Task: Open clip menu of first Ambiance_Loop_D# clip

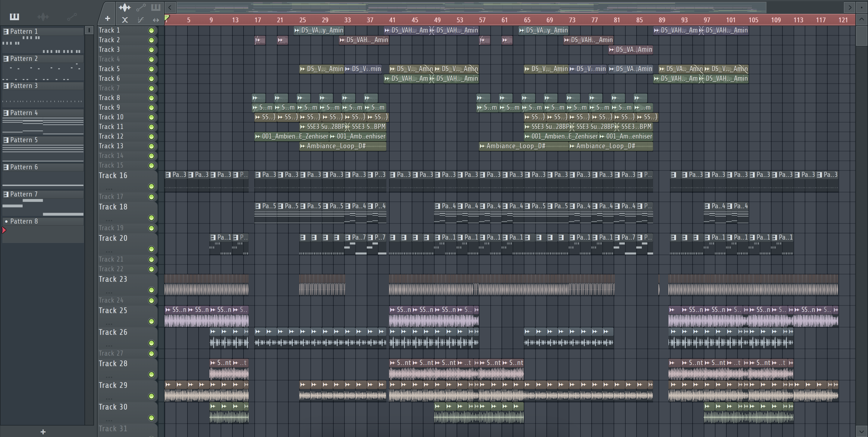Action: (303, 146)
